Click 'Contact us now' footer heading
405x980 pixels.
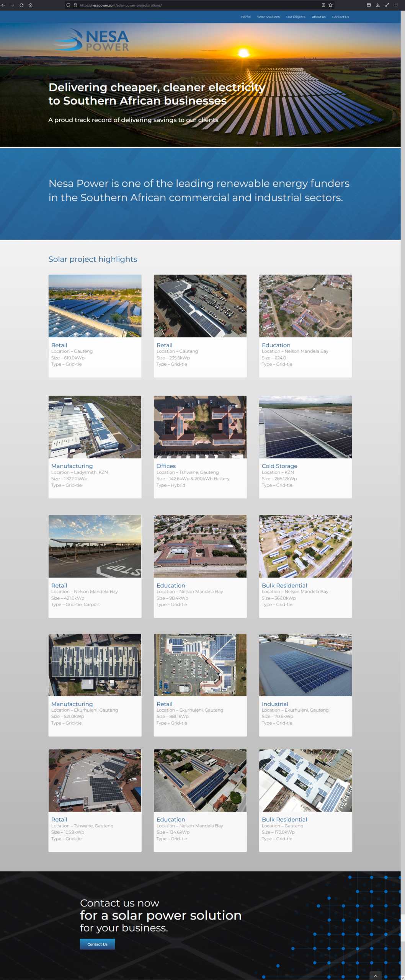click(x=119, y=903)
